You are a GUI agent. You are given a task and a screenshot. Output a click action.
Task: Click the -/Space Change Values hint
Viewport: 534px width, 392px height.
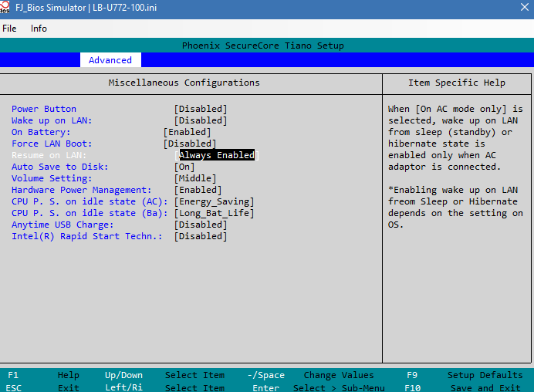click(x=310, y=375)
